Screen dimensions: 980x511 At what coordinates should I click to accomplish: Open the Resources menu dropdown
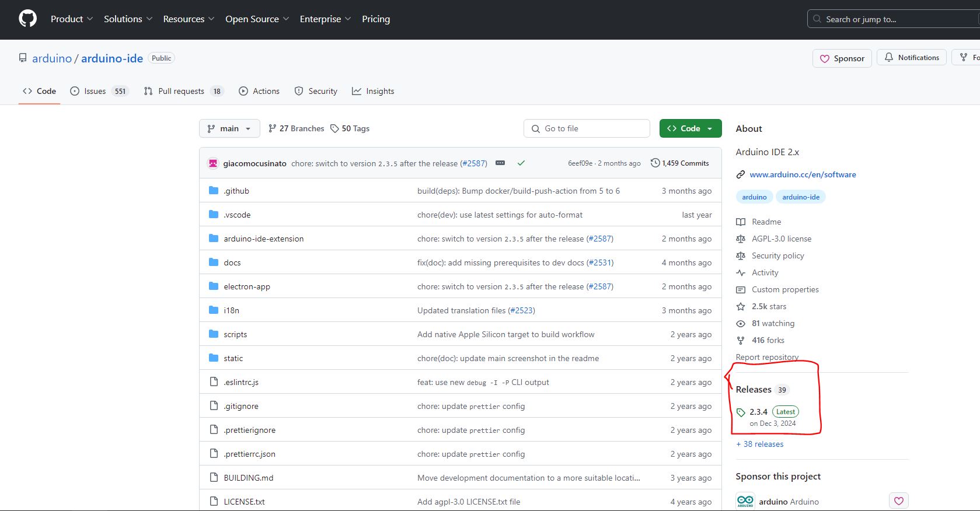(x=189, y=19)
